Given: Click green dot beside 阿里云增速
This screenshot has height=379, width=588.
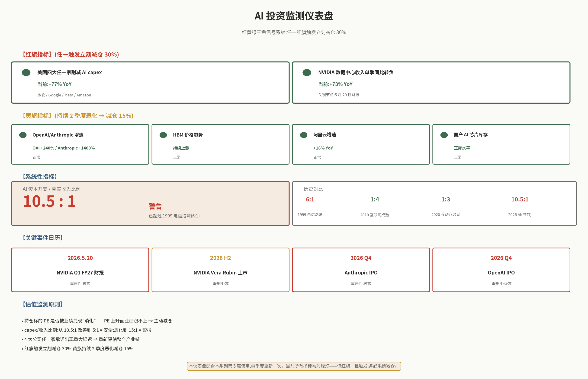Looking at the screenshot, I should [x=304, y=135].
